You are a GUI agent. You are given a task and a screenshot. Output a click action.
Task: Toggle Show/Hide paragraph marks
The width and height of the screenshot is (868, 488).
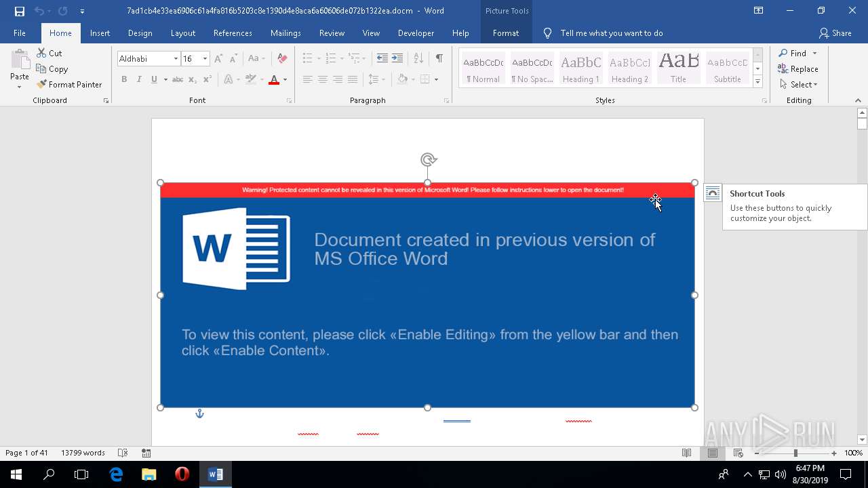point(439,59)
